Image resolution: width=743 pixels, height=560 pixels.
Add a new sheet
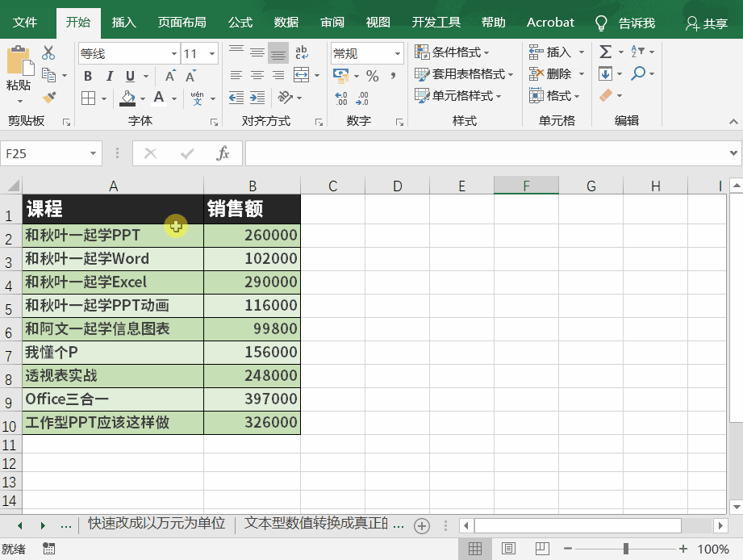(422, 525)
